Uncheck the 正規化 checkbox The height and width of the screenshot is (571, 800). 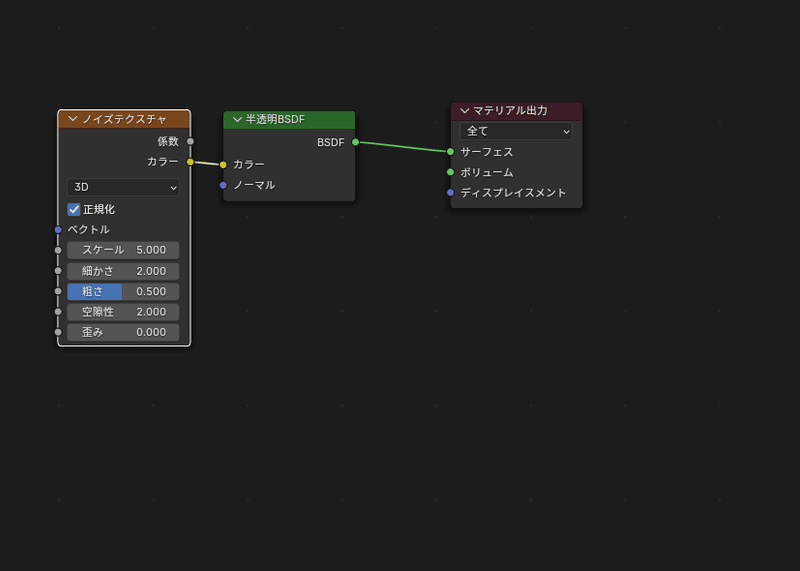[73, 209]
